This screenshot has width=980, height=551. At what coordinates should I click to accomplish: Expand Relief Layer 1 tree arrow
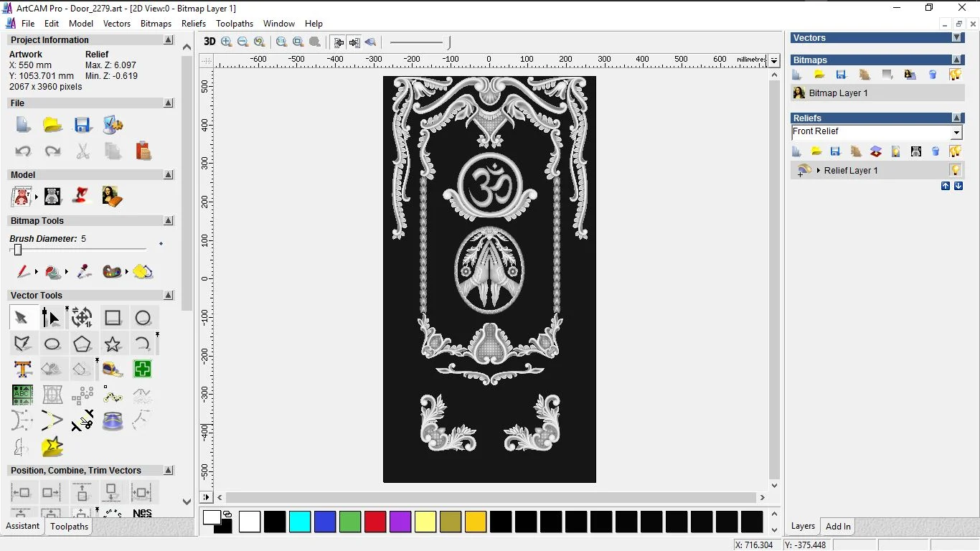click(819, 171)
